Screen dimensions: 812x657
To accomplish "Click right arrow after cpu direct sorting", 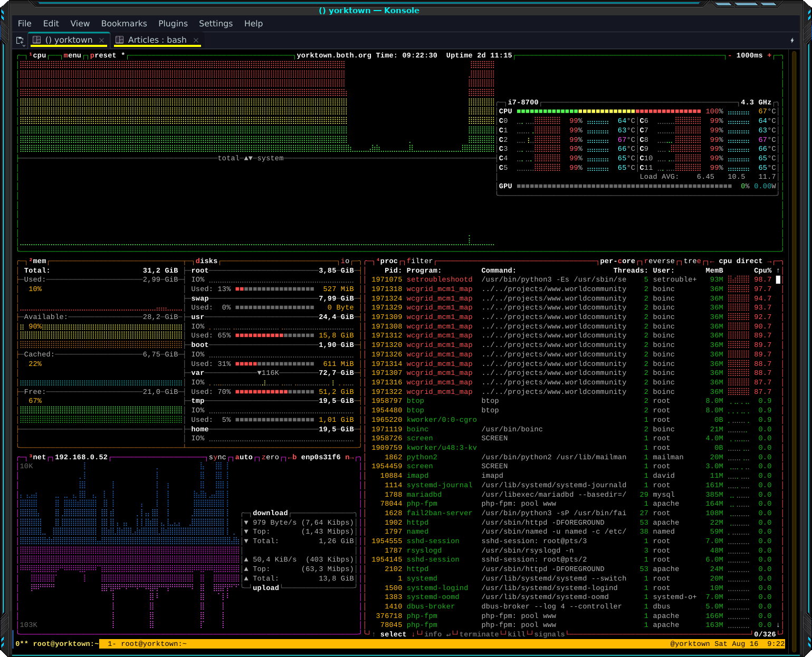I will (769, 261).
